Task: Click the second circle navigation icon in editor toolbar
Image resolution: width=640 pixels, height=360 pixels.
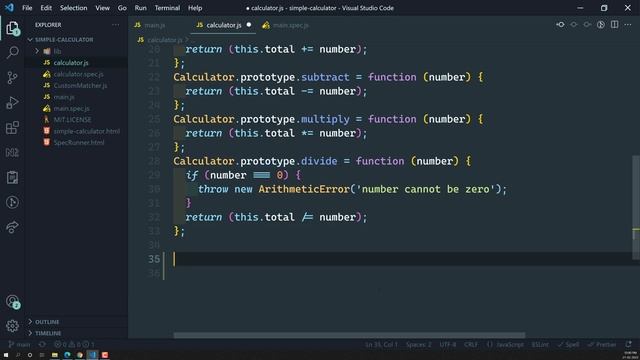Action: pyautogui.click(x=574, y=25)
